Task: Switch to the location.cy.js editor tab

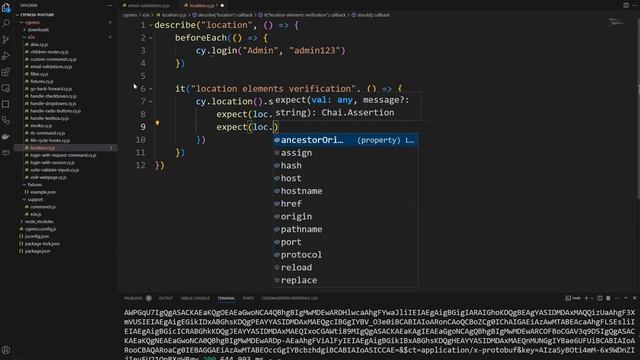Action: (201, 6)
